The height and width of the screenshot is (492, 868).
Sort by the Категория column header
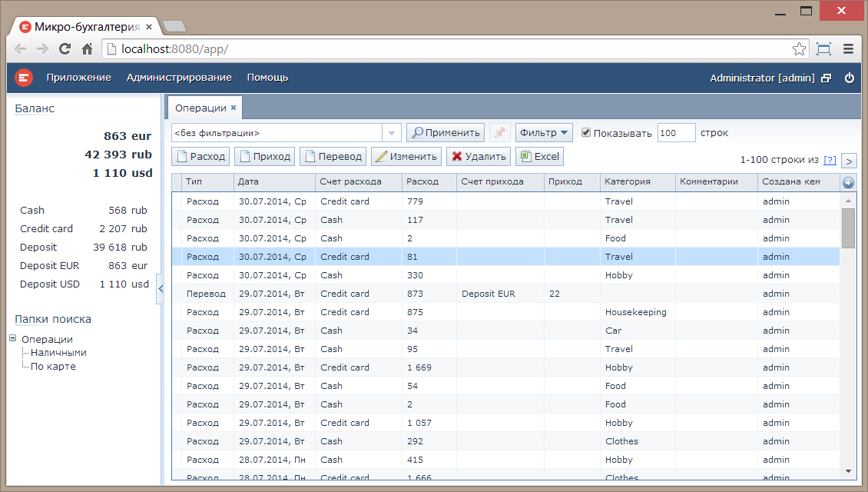click(638, 181)
